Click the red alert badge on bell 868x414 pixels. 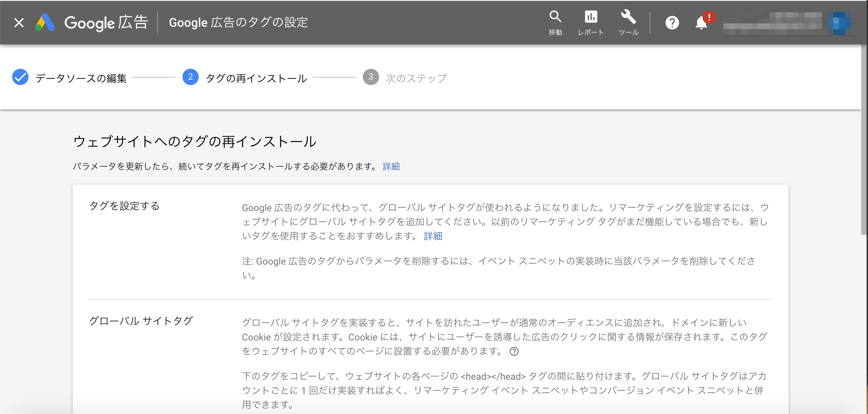click(x=709, y=17)
